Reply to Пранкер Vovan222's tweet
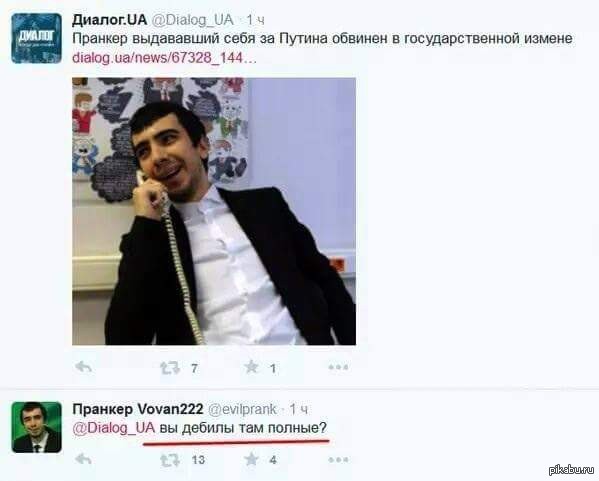Screen dimensions: 599x481 click(84, 458)
